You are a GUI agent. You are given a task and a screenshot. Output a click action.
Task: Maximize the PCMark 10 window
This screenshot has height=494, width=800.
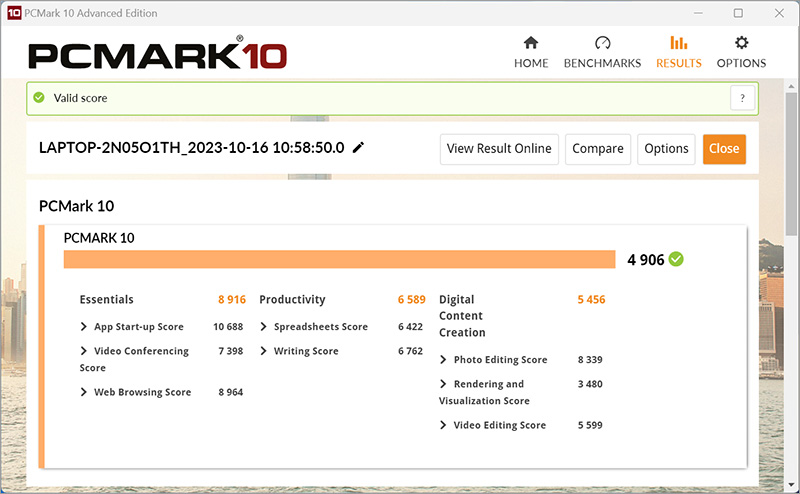coord(738,13)
